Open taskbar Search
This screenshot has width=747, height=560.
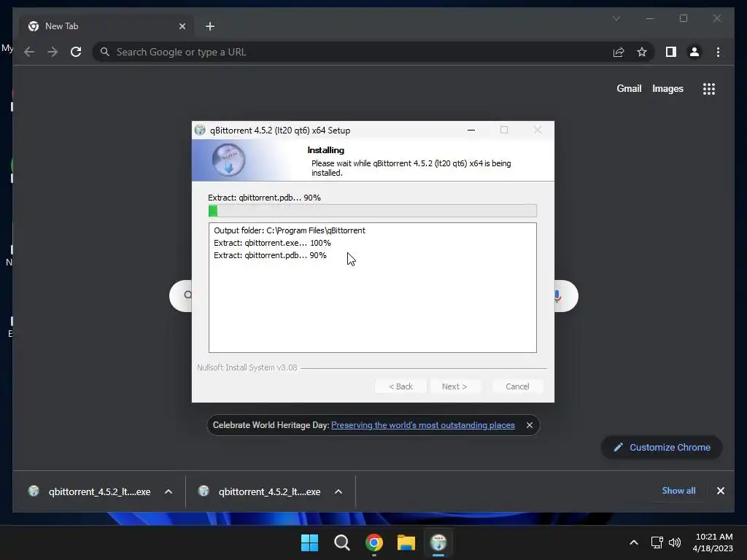[341, 542]
